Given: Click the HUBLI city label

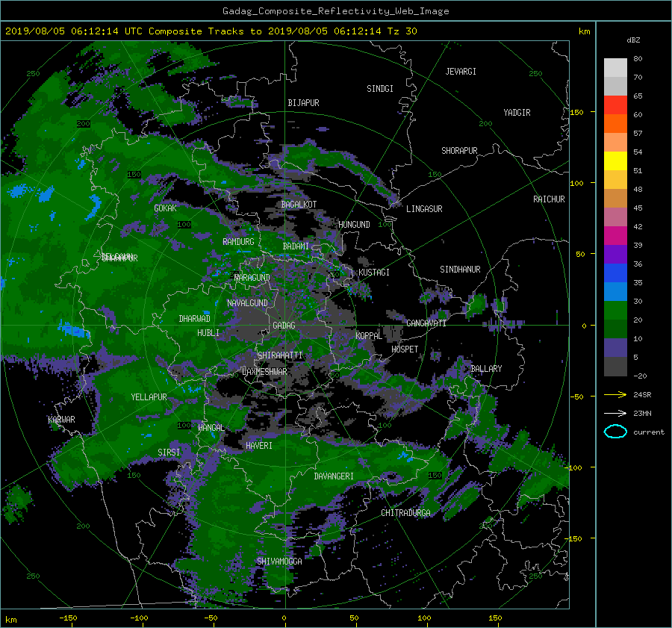Looking at the screenshot, I should pyautogui.click(x=208, y=333).
